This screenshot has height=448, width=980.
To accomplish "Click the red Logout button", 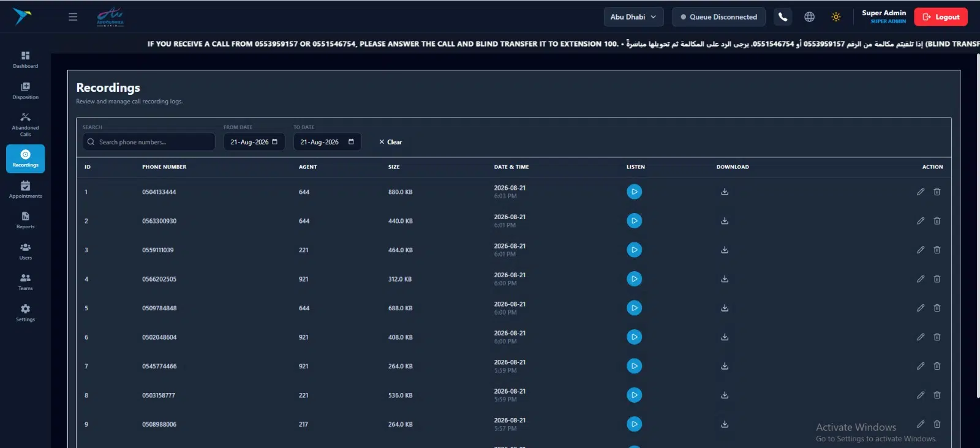I will click(x=941, y=17).
